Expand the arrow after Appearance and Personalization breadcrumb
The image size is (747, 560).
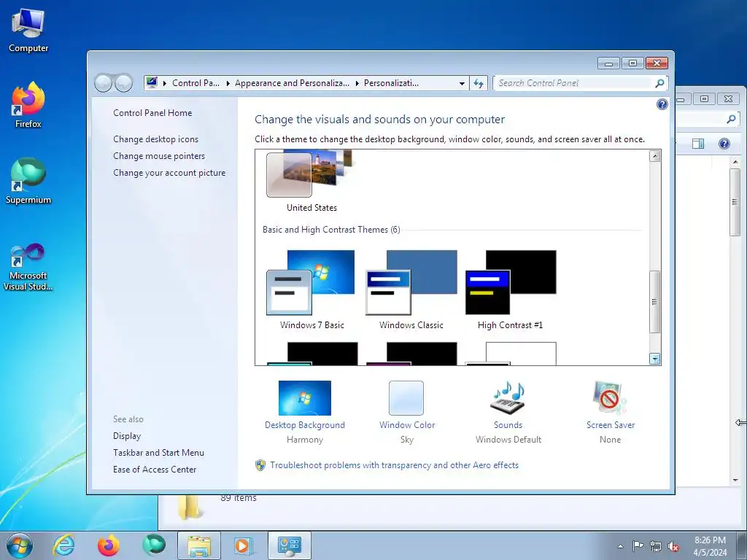(357, 83)
